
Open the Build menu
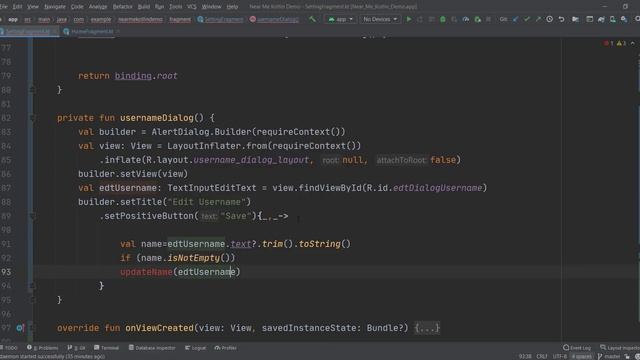(144, 7)
